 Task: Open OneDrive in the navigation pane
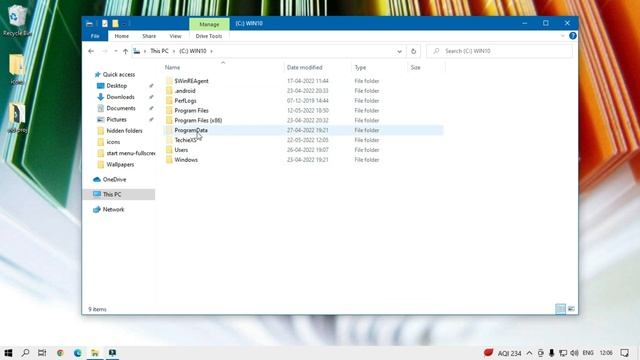click(114, 179)
